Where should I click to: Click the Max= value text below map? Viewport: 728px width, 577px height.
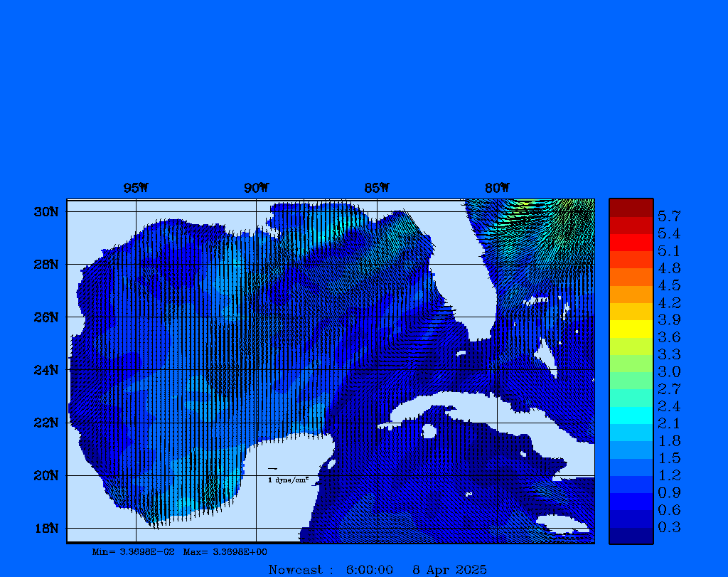click(x=225, y=551)
